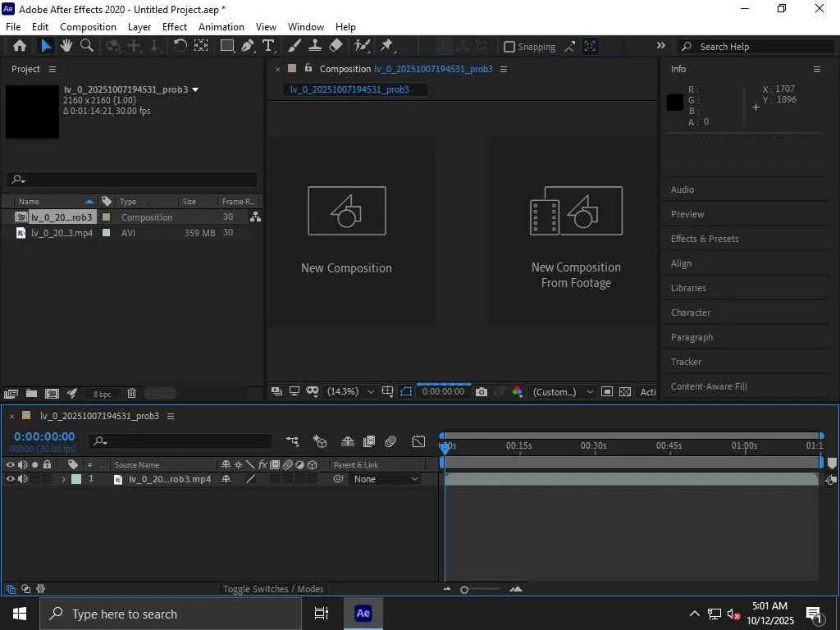Open the Info panel hamburger menu
Image resolution: width=840 pixels, height=630 pixels.
(x=817, y=70)
